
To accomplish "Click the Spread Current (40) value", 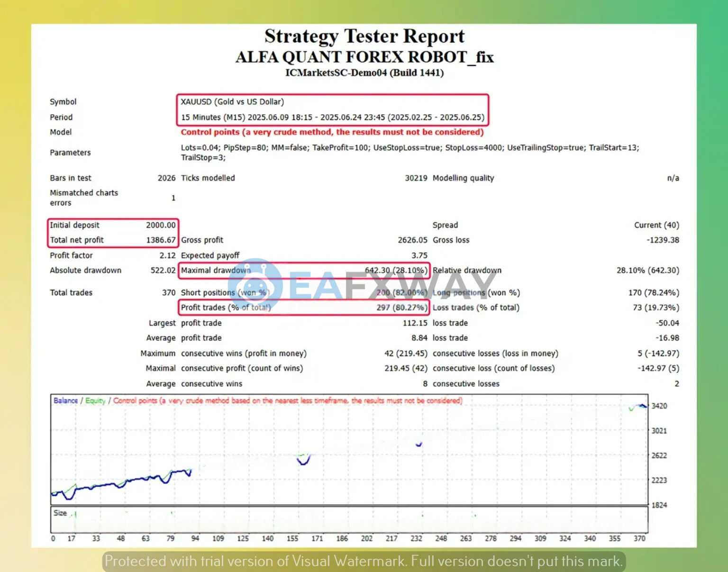I will [656, 225].
